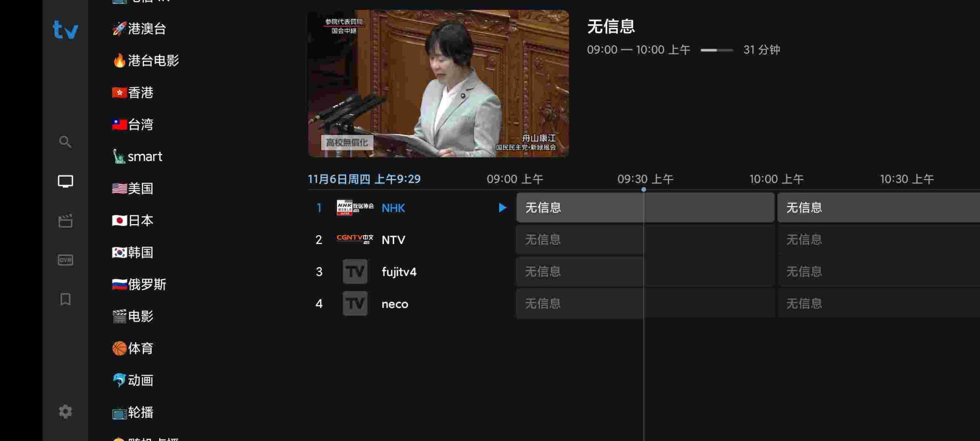Select the 日本 channel category
This screenshot has height=441, width=980.
pos(132,220)
